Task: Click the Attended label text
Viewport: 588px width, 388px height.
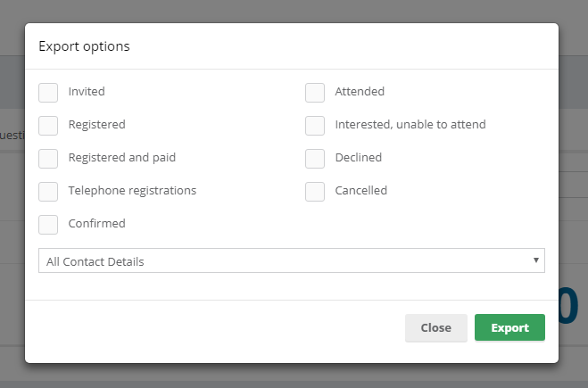Action: (x=360, y=92)
